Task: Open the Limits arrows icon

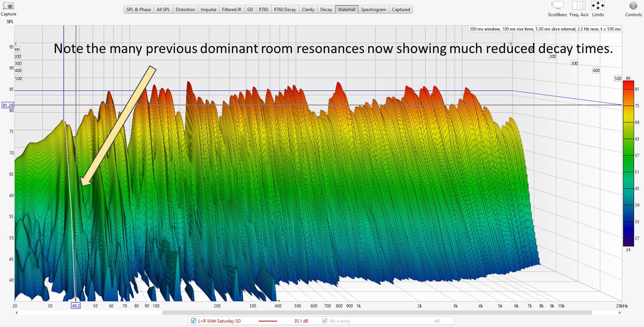Action: point(598,5)
